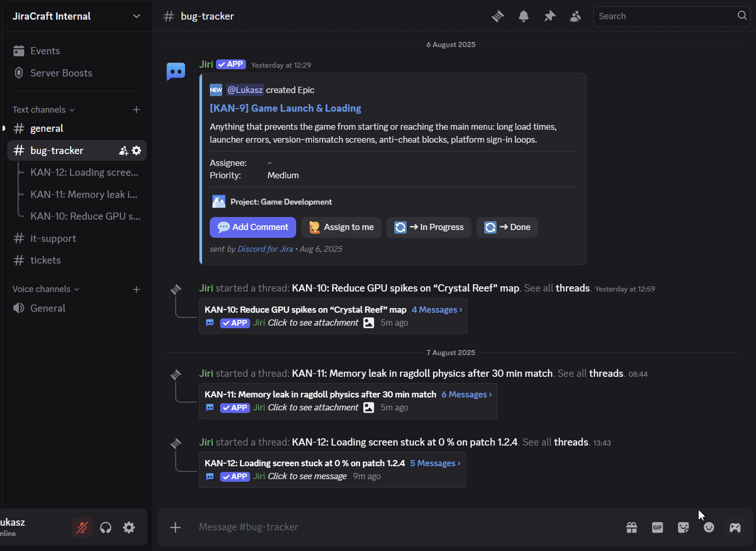Viewport: 756px width, 551px height.
Task: Click the KAN-12 thread title in chat
Action: point(304,463)
